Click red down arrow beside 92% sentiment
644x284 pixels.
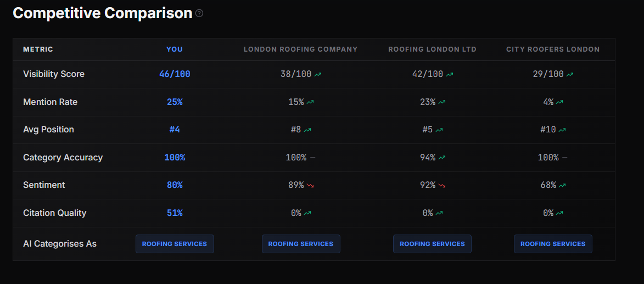[441, 185]
